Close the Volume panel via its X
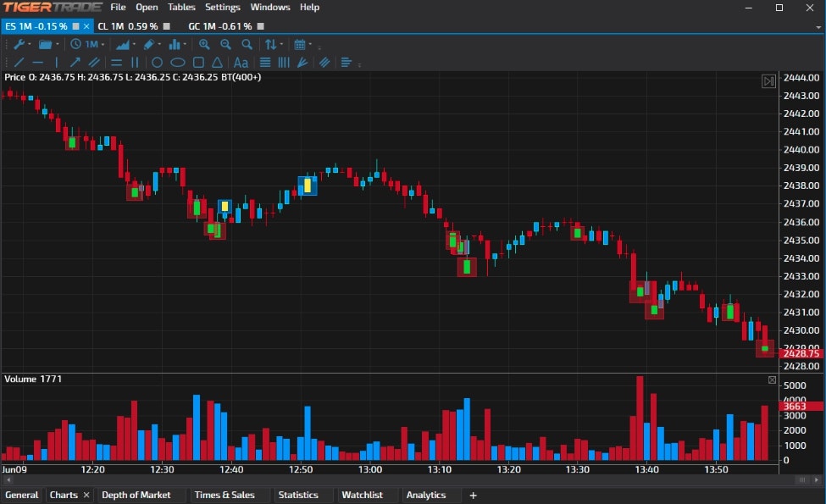 (771, 379)
